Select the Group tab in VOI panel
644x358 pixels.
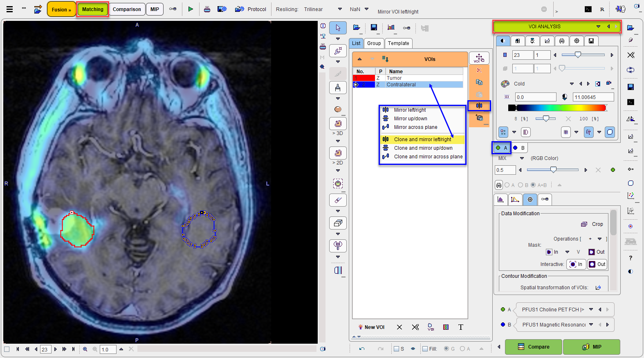pos(374,43)
